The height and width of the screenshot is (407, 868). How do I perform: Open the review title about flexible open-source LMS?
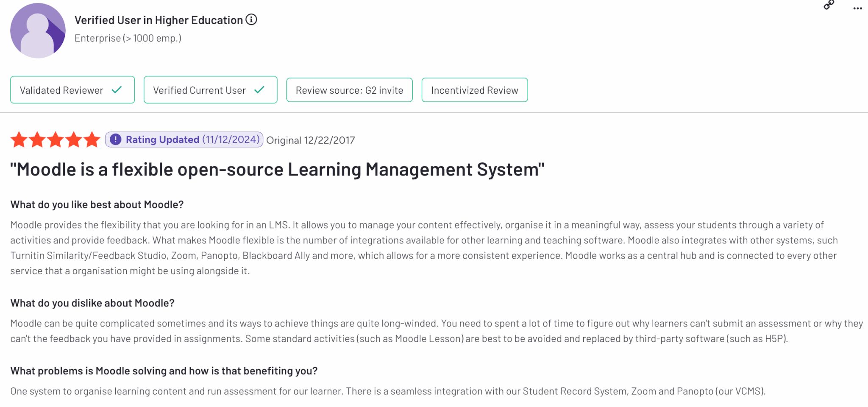tap(277, 170)
